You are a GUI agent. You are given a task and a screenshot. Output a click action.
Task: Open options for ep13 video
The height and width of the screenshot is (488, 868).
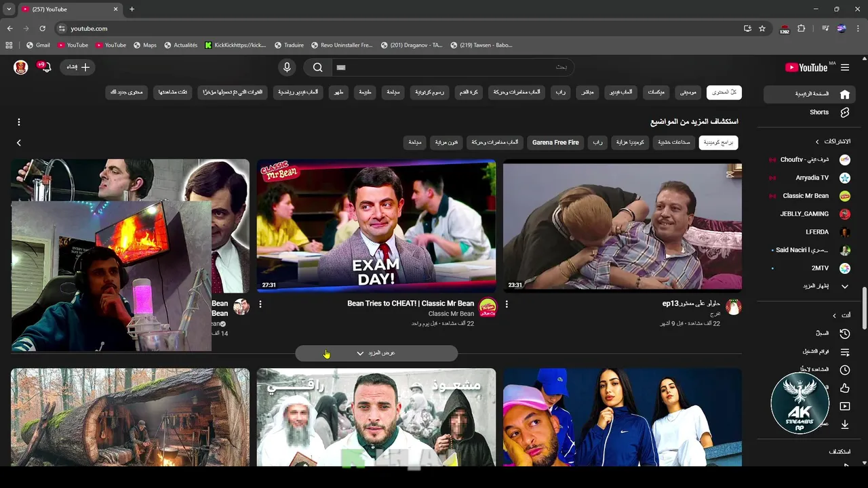[506, 304]
